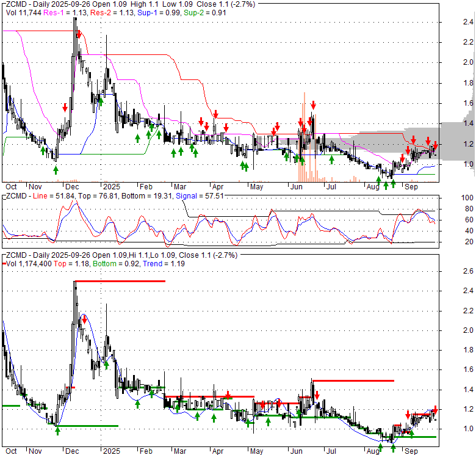Click the oscillator 'Line = 51.84' label
This screenshot has width=476, height=455.
click(x=54, y=196)
